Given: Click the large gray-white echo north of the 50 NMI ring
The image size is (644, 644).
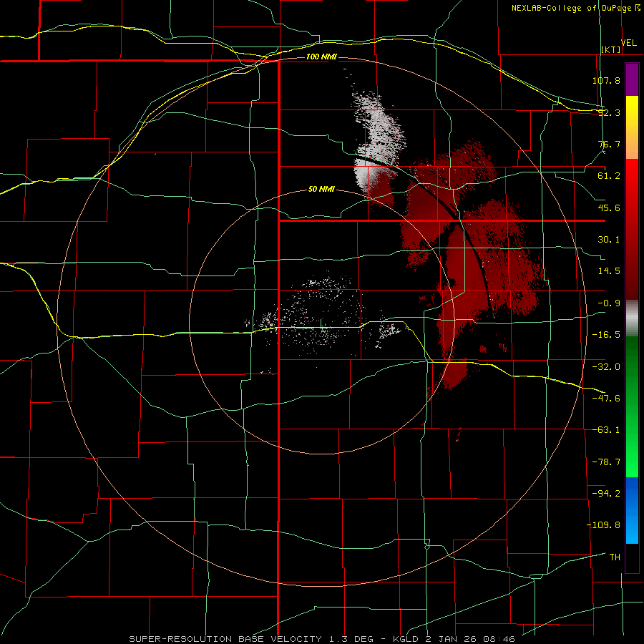Looking at the screenshot, I should point(378,142).
